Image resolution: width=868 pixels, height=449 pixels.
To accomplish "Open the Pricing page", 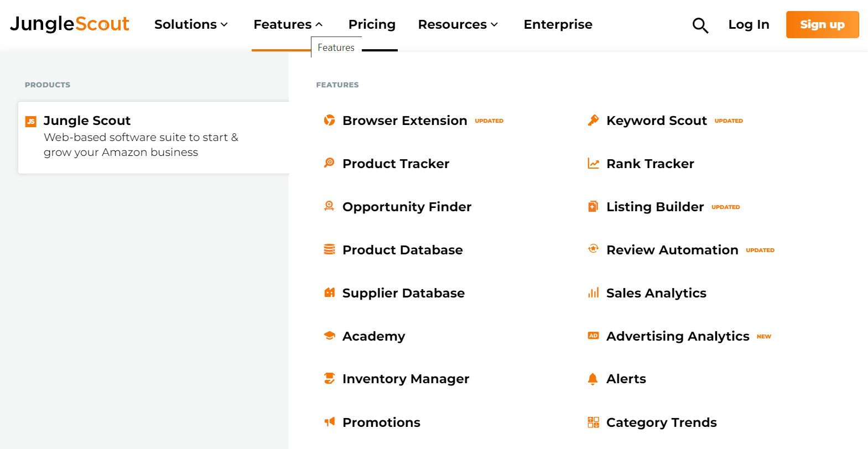I will pos(372,24).
